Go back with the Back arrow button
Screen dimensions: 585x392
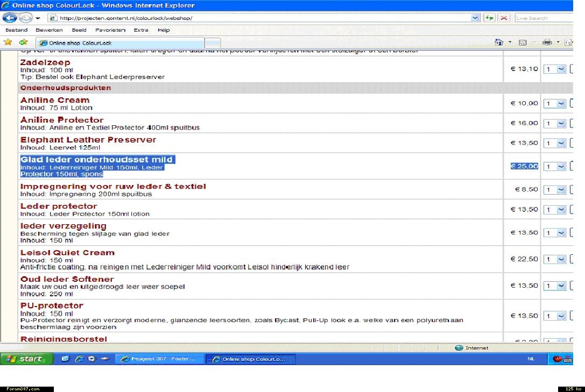10,18
